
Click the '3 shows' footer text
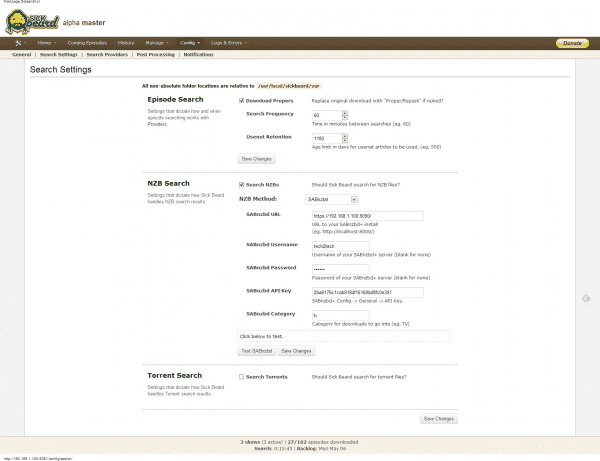tap(250, 442)
